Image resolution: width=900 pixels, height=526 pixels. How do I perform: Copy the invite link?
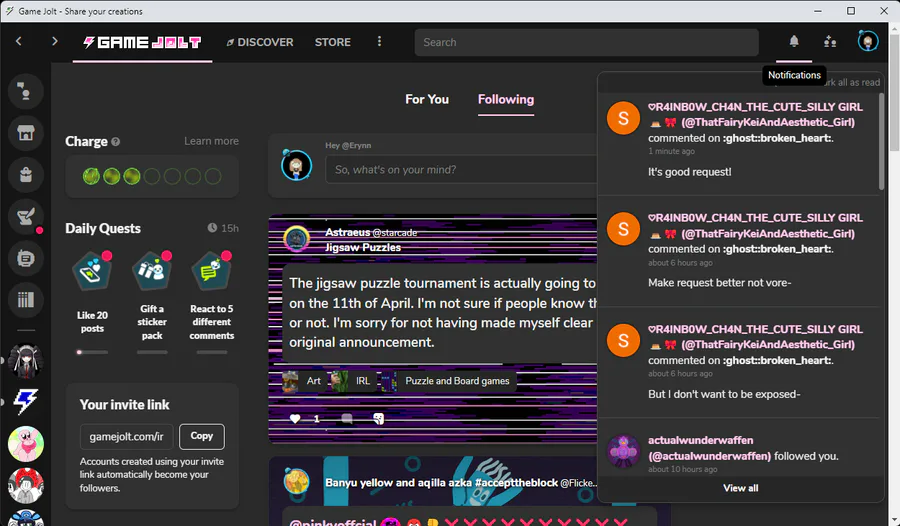click(x=201, y=436)
